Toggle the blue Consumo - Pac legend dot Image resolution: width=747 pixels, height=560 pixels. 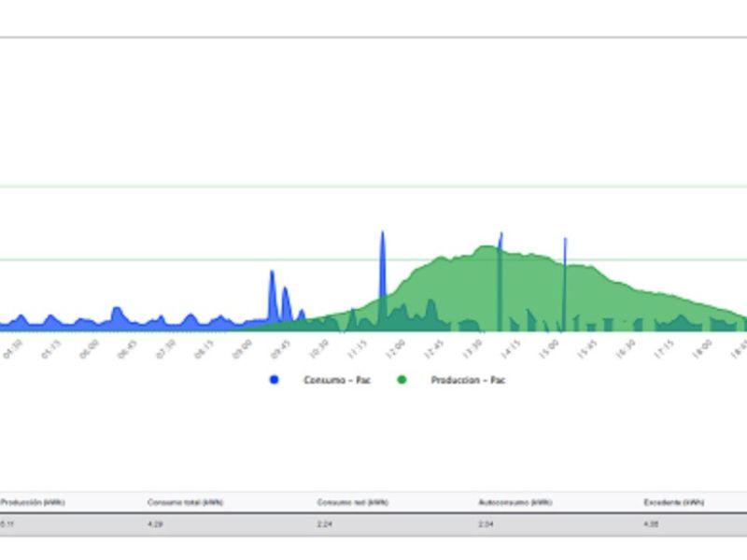click(274, 380)
